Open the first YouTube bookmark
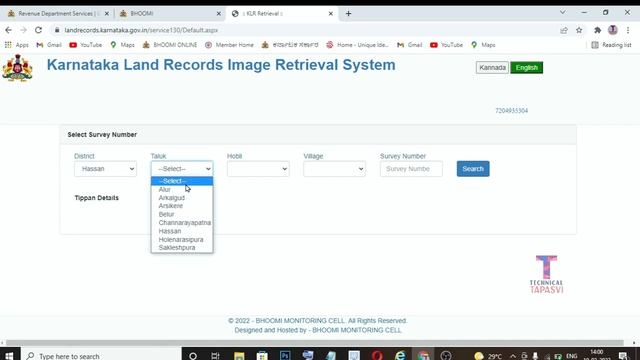The width and height of the screenshot is (640, 360). point(86,45)
